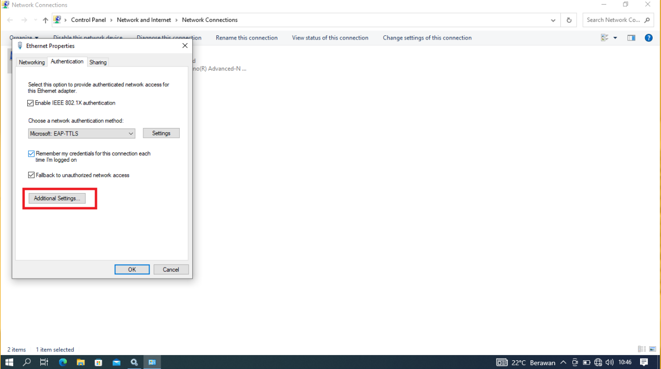This screenshot has width=661, height=369.
Task: Click the Up arrow navigation icon
Action: click(x=45, y=20)
